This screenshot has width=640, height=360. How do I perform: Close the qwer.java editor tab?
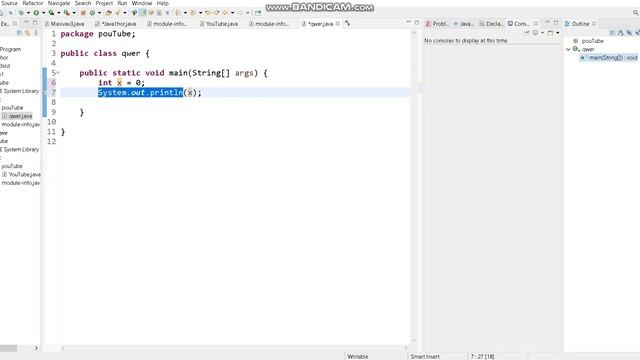coord(338,24)
